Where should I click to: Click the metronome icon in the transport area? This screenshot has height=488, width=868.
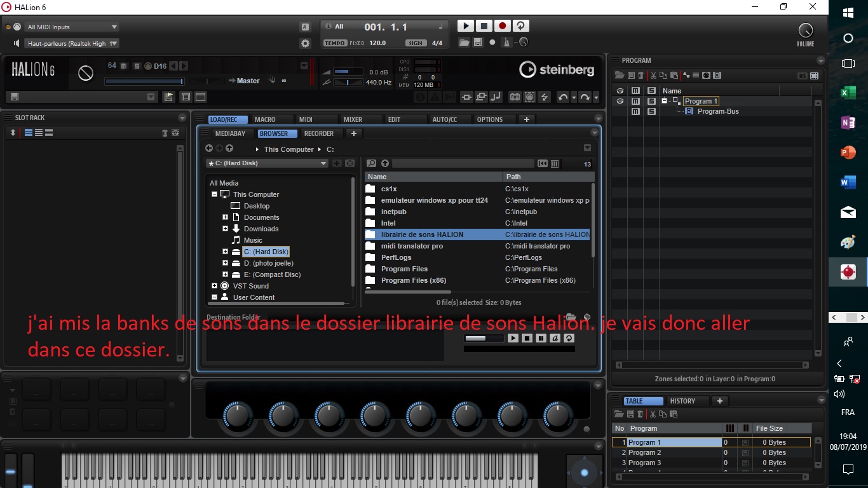point(506,43)
